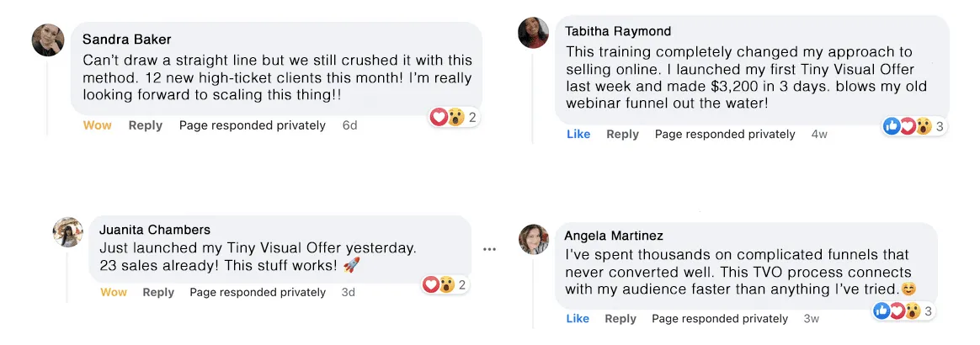Open the 3d timestamp on Juanita's comment
Image resolution: width=980 pixels, height=345 pixels.
click(348, 293)
